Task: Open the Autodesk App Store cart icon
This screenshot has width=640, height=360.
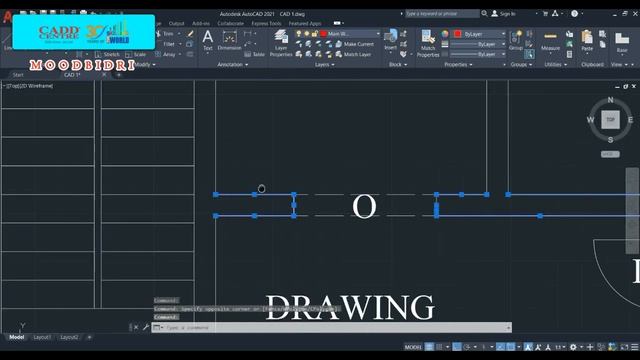Action: pos(545,13)
